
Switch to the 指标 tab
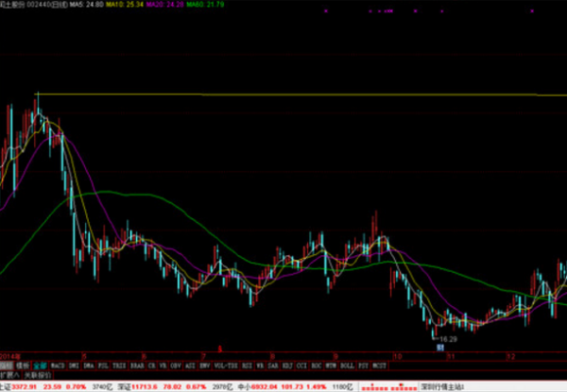[x=7, y=366]
